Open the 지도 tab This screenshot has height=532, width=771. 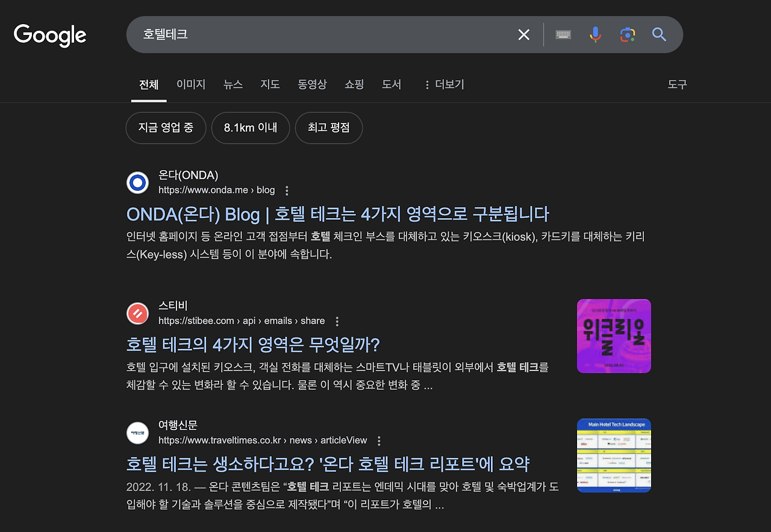pyautogui.click(x=270, y=84)
